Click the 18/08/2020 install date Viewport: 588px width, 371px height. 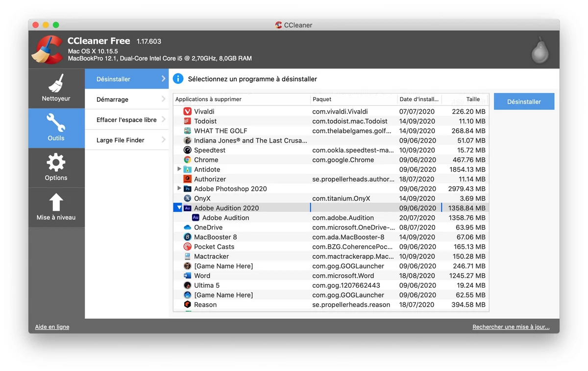pyautogui.click(x=417, y=276)
